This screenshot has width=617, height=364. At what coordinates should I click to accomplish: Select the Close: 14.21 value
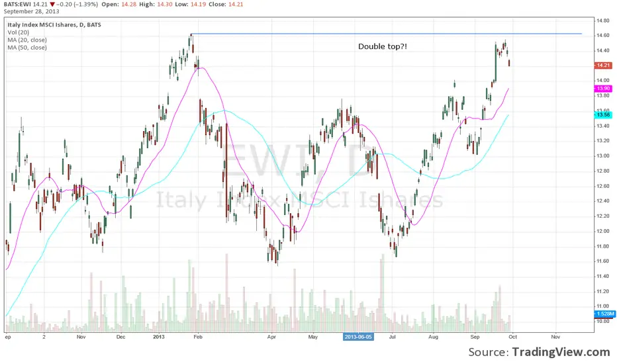pyautogui.click(x=226, y=5)
